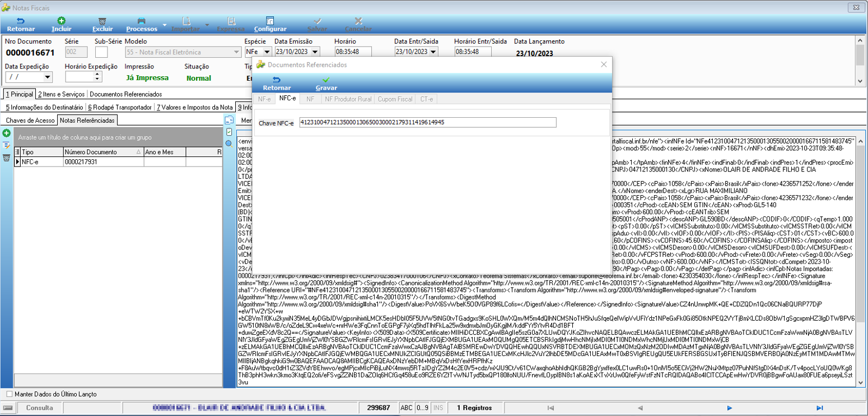The height and width of the screenshot is (416, 868).
Task: Open the Data Expedição date dropdown
Action: 48,77
